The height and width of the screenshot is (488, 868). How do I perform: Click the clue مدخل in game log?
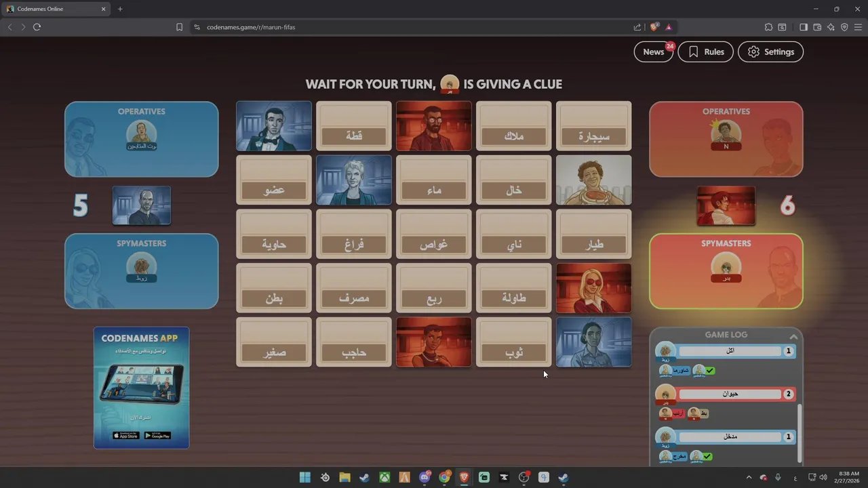(x=730, y=437)
